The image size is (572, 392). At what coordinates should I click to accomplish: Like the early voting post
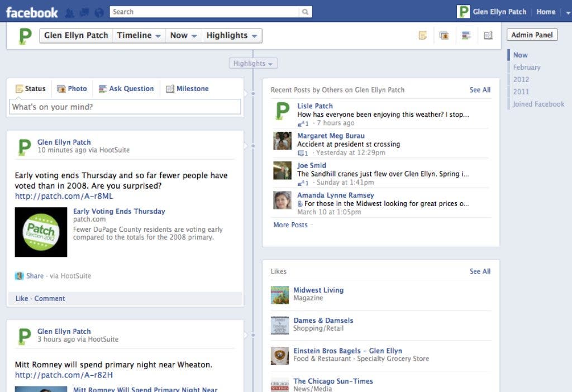pyautogui.click(x=22, y=299)
